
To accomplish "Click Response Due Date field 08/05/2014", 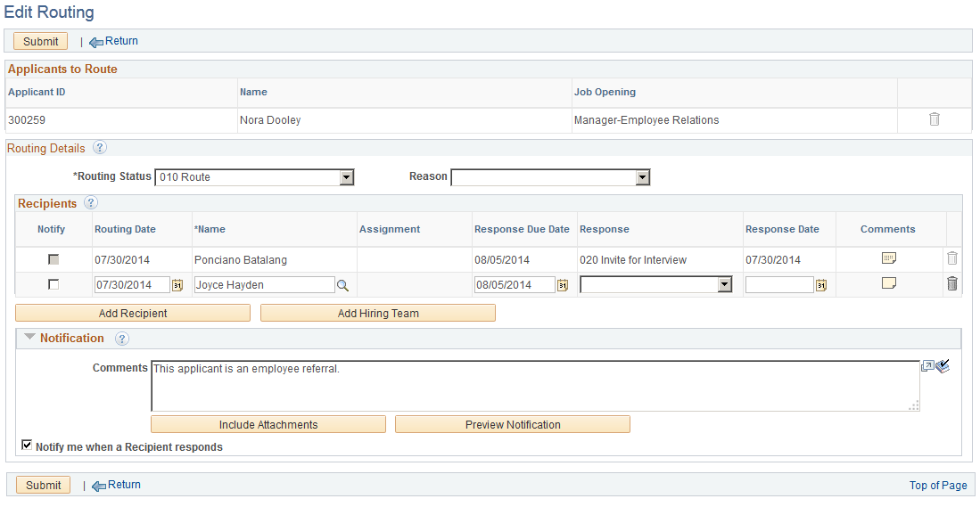I will (x=515, y=285).
